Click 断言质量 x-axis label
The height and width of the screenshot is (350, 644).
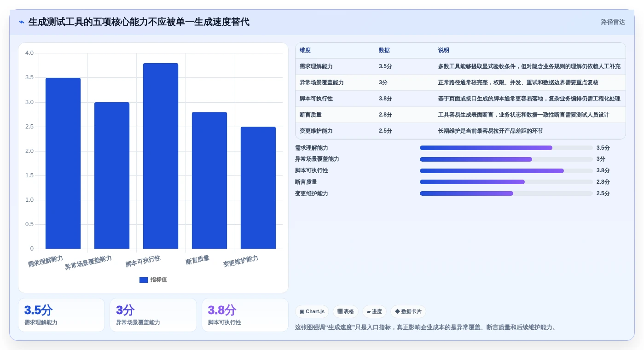(197, 261)
